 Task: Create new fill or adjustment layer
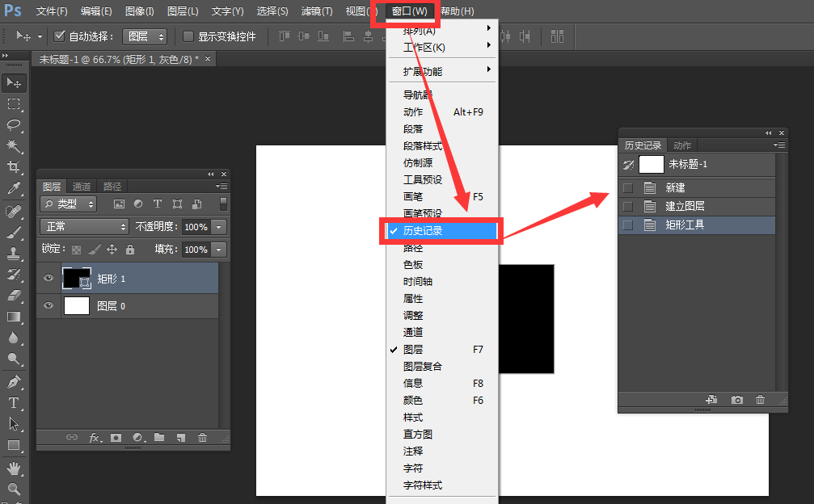[138, 438]
